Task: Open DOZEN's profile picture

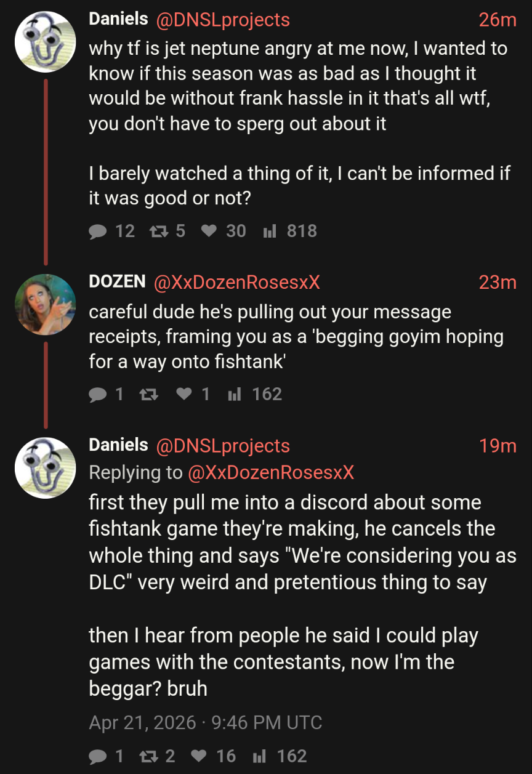Action: pyautogui.click(x=45, y=304)
